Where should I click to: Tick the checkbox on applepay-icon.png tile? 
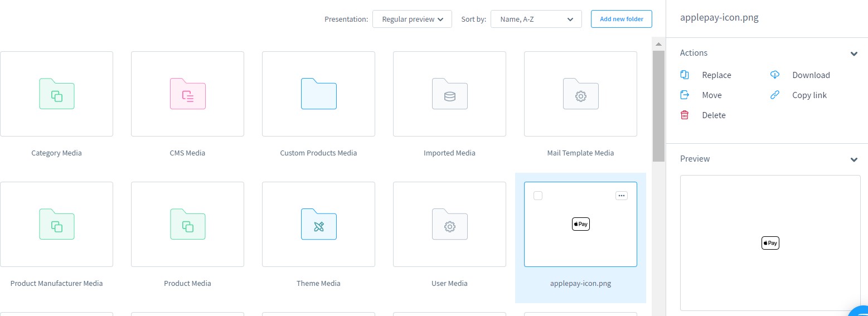point(538,196)
